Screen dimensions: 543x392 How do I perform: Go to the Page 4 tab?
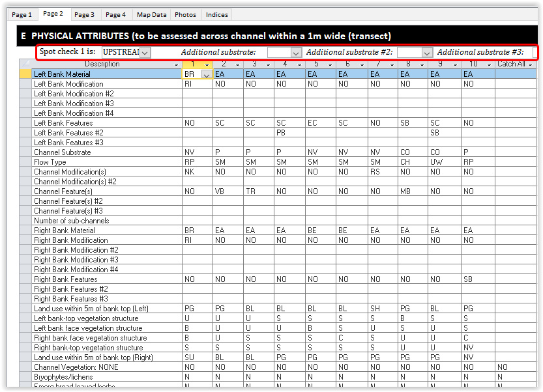(115, 14)
